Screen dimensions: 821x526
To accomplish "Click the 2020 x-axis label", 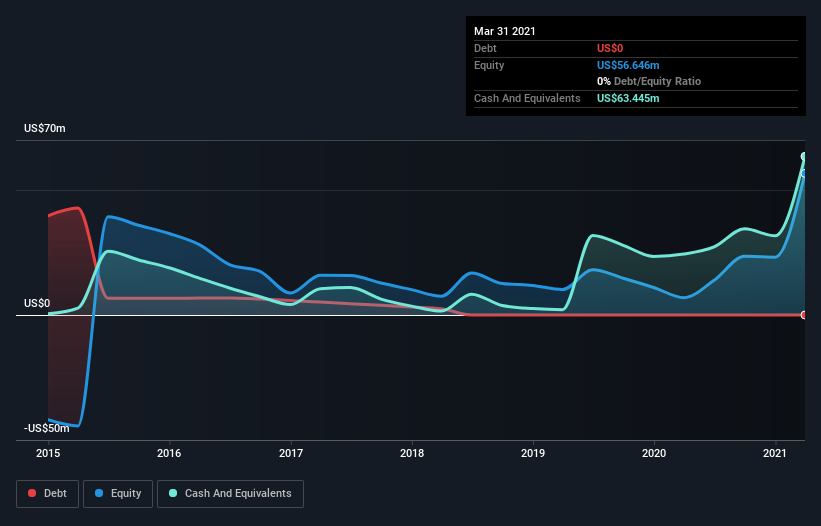I will (x=654, y=453).
